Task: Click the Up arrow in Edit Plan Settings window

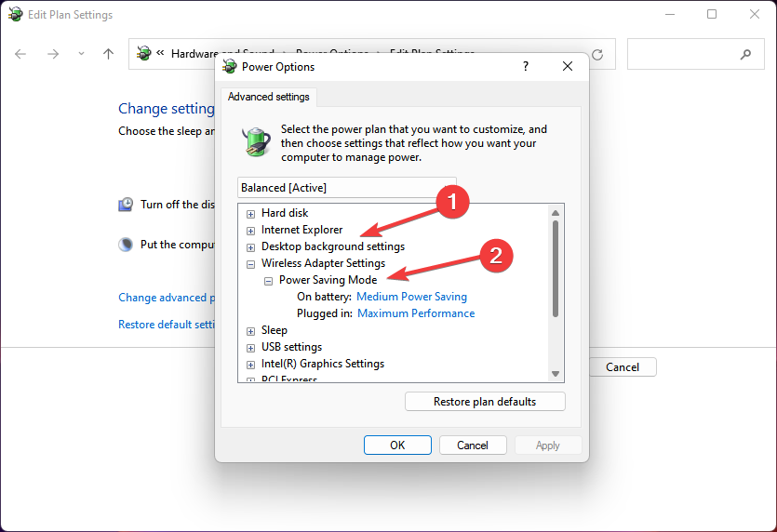Action: [x=109, y=54]
